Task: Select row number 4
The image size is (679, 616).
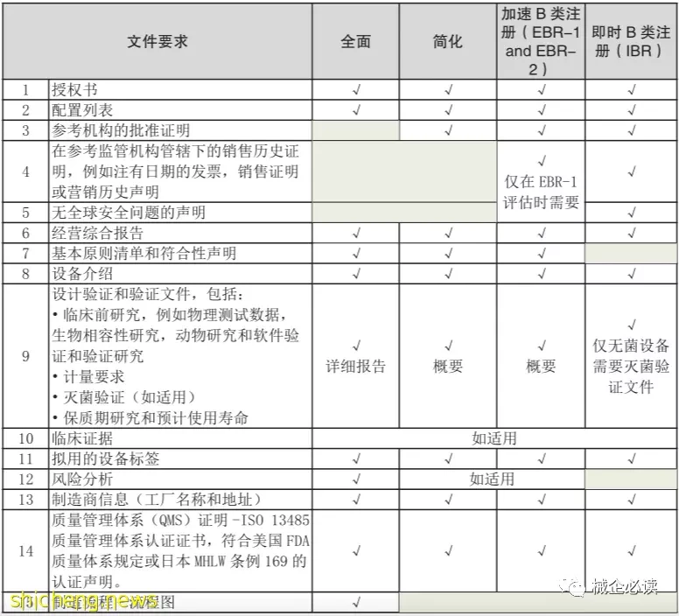Action: pyautogui.click(x=25, y=171)
